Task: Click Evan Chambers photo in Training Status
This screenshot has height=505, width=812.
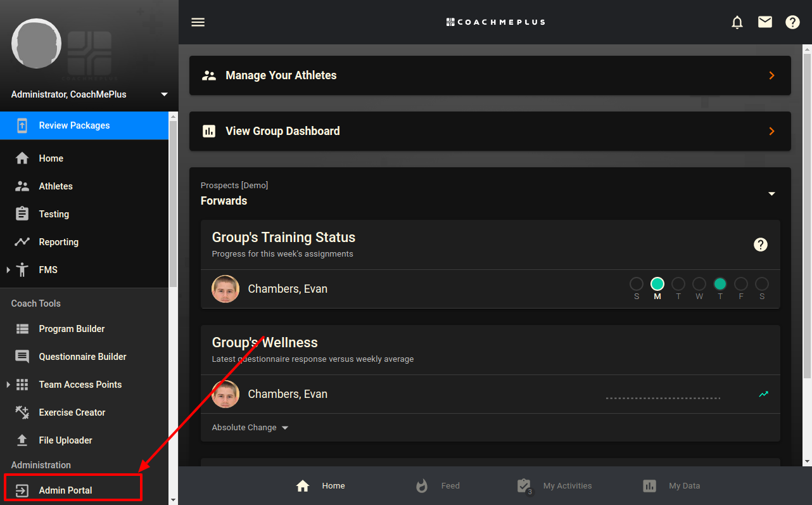Action: coord(225,289)
